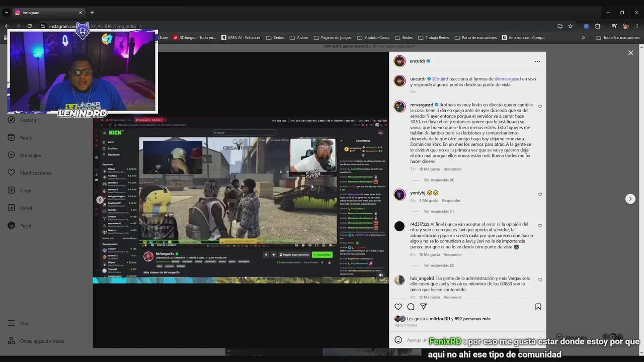Like luis_angelrd's comment

[540, 280]
